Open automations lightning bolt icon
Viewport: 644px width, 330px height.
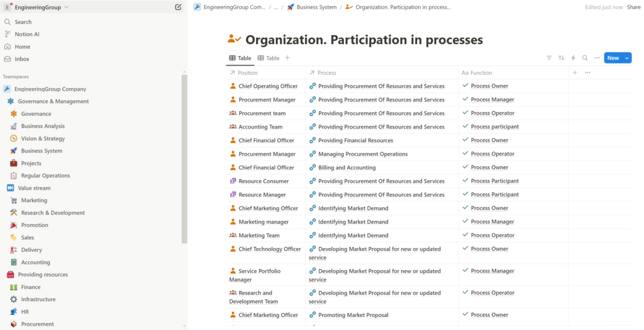[573, 58]
